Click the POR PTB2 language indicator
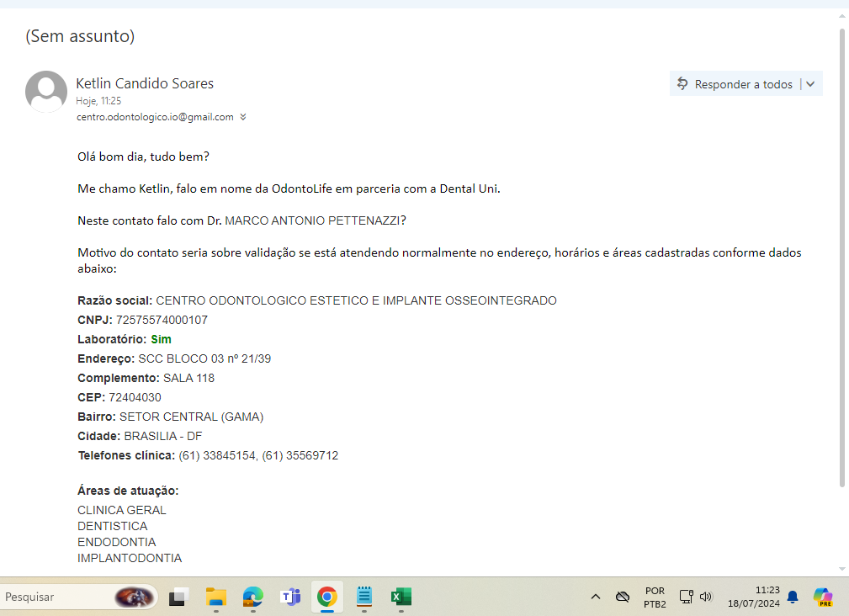 tap(655, 597)
